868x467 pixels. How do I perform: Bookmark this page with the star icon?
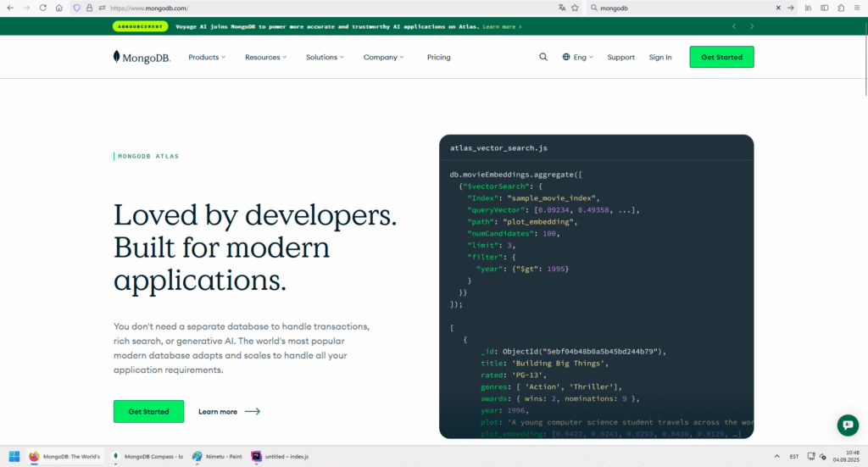click(x=576, y=8)
